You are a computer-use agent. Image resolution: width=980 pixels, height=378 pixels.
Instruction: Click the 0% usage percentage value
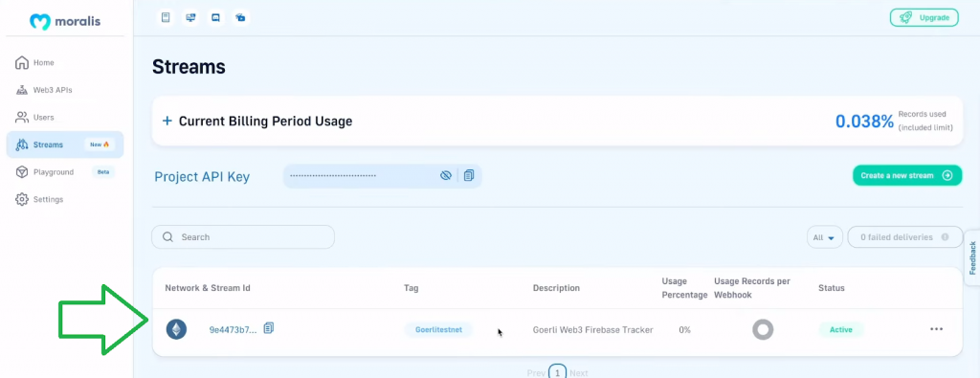684,329
